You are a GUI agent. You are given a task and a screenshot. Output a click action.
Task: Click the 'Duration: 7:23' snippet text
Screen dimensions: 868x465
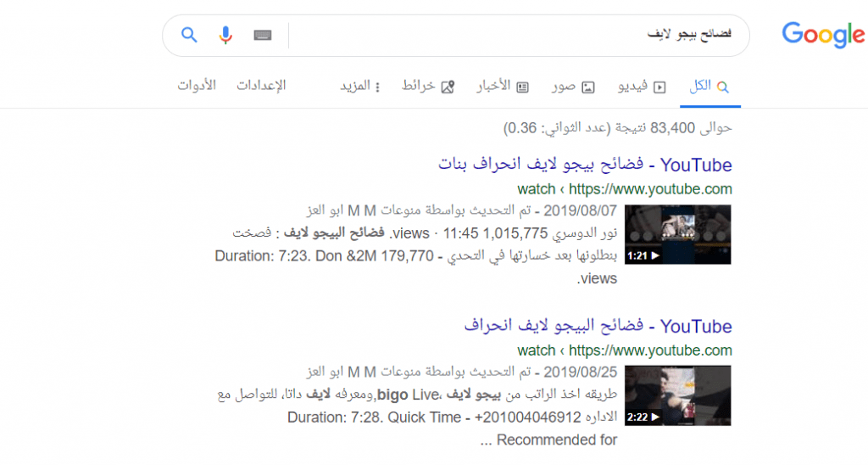pos(264,256)
